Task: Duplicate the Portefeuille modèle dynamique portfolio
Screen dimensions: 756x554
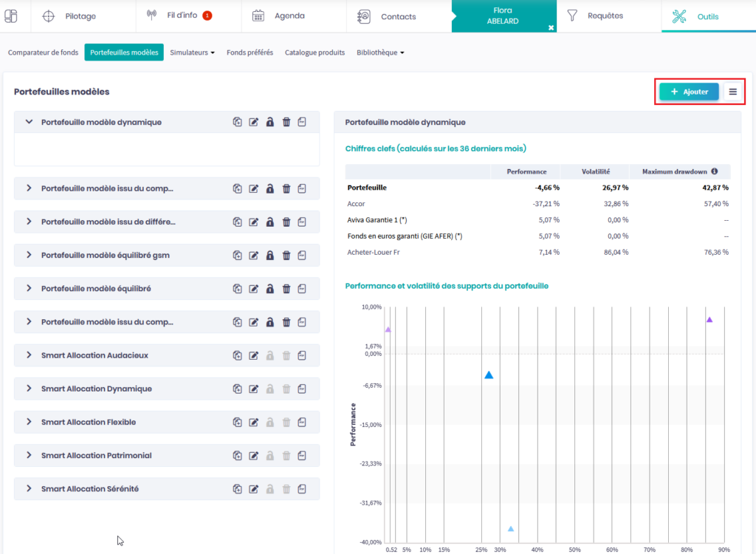Action: coord(237,123)
